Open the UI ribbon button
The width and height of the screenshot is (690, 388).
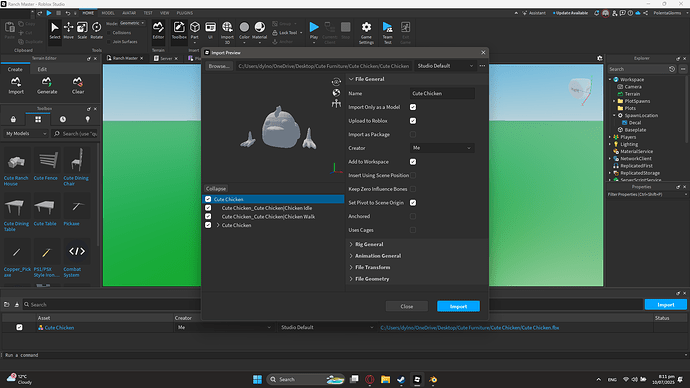[210, 31]
